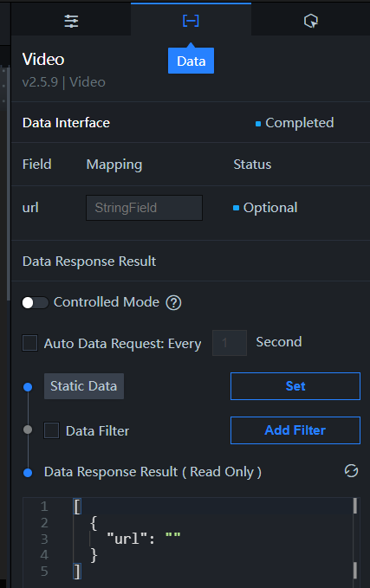The width and height of the screenshot is (370, 588).
Task: Open the settings sliders tab icon
Action: coord(71,21)
